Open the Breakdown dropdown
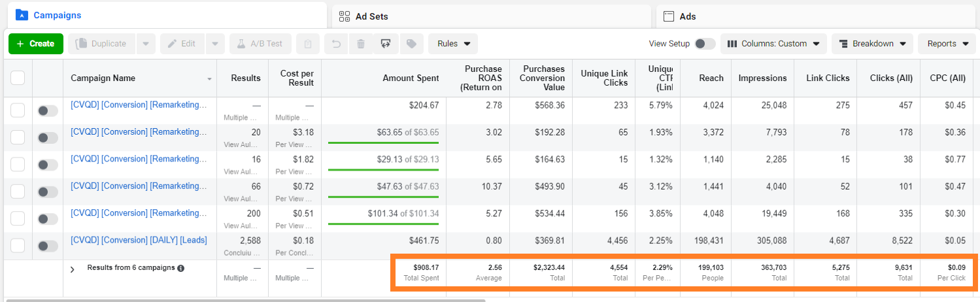980x302 pixels. point(872,44)
